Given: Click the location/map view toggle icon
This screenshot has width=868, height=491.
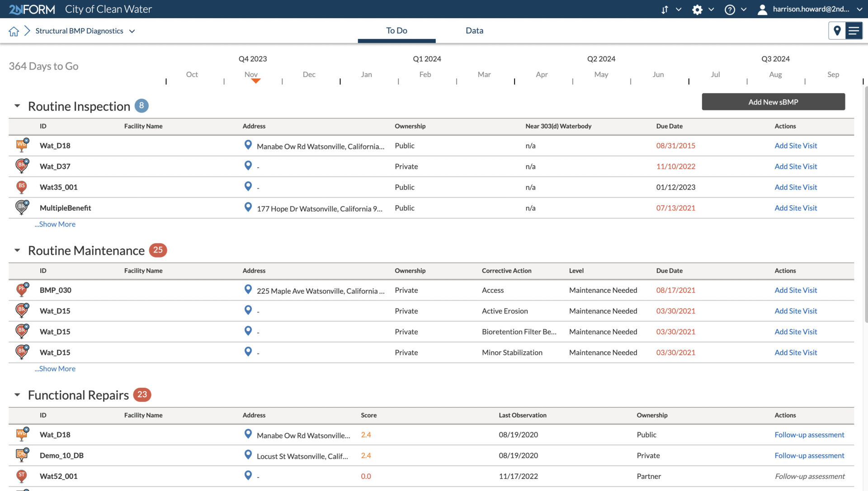Looking at the screenshot, I should coord(838,30).
